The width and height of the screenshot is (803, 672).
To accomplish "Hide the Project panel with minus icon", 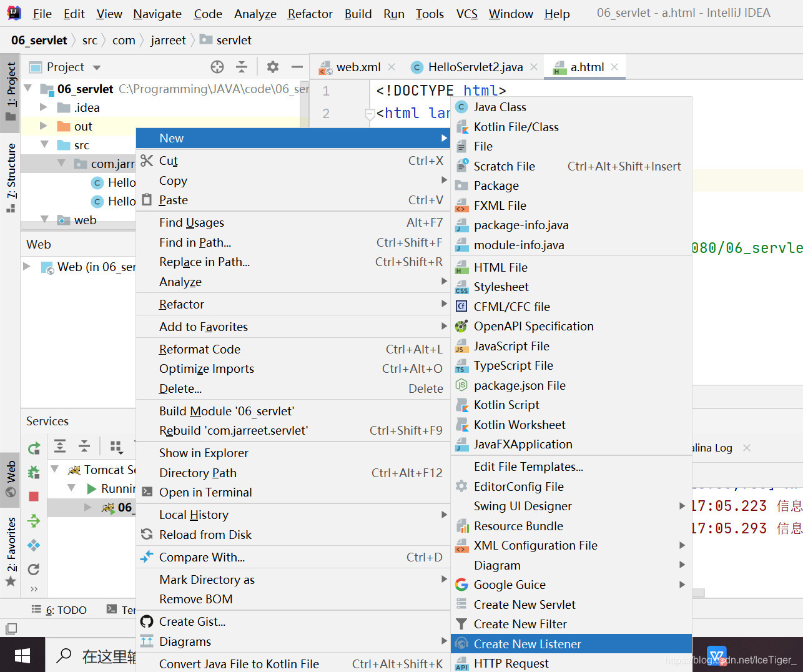I will coord(297,67).
